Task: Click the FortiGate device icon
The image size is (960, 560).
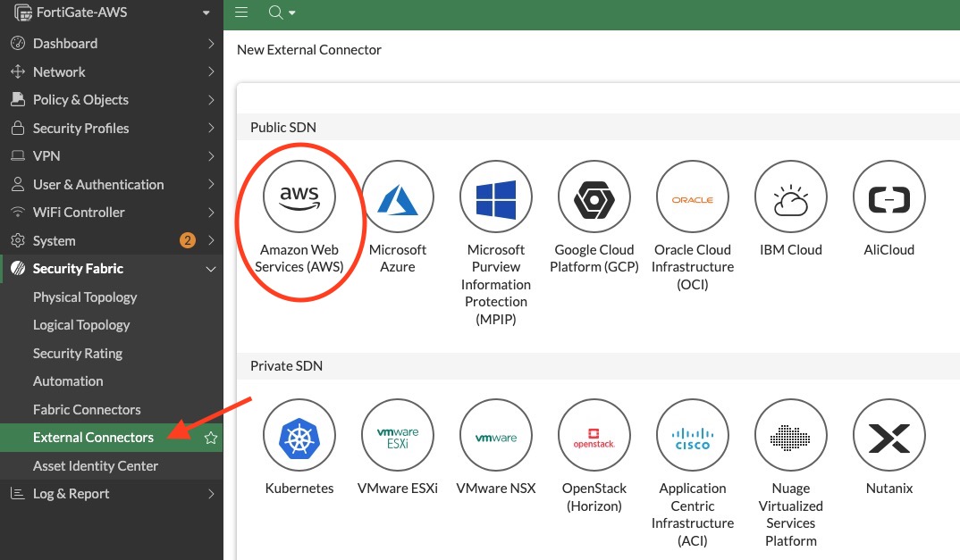Action: click(22, 13)
